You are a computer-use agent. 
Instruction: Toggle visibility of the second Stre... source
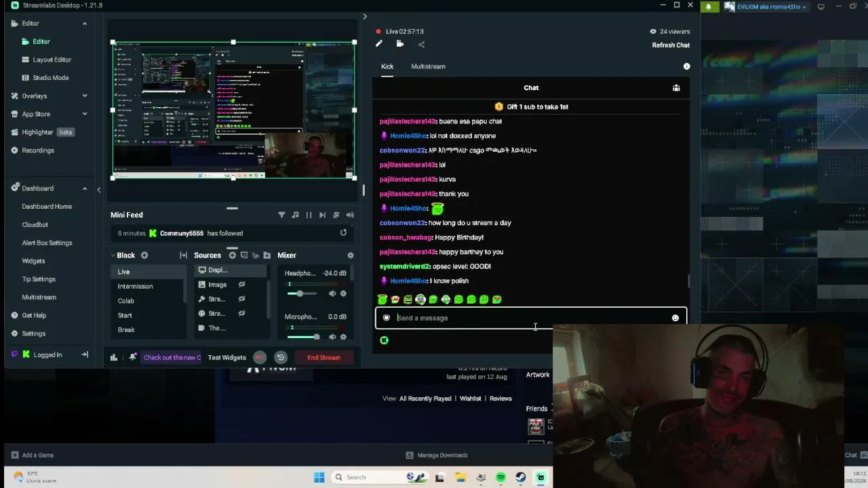tap(241, 313)
